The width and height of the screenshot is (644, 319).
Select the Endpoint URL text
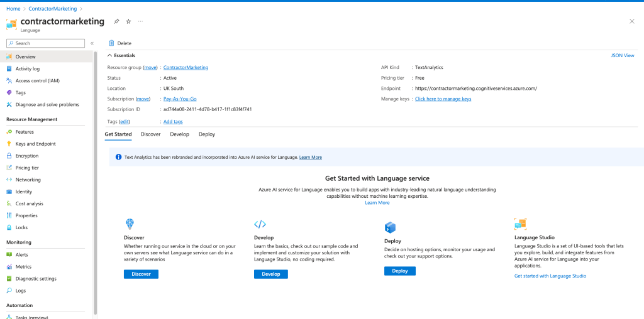click(x=476, y=88)
